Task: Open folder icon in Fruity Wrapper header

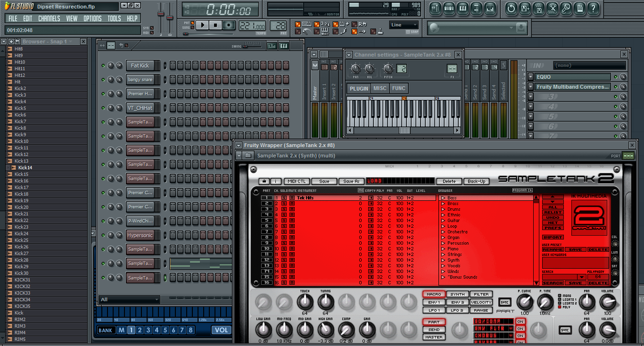Action: click(248, 156)
